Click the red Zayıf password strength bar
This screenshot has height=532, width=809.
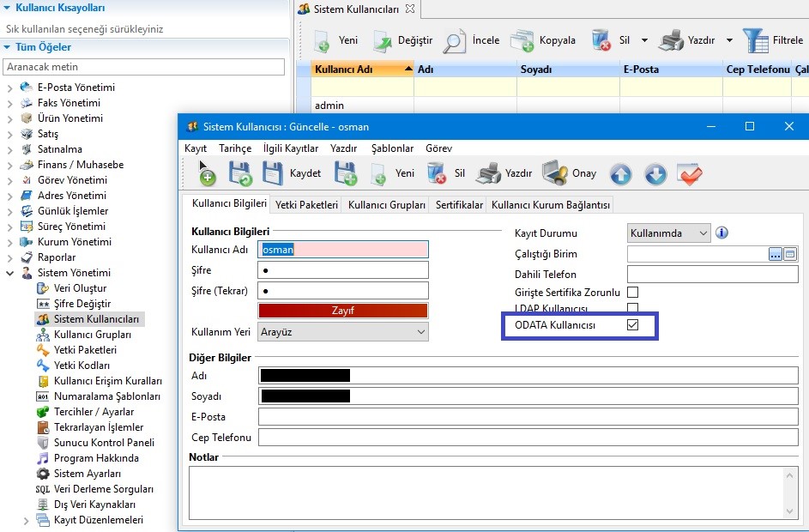click(343, 311)
